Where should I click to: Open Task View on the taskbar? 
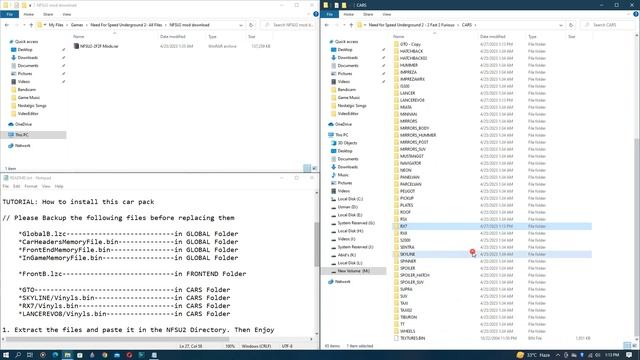(30, 355)
